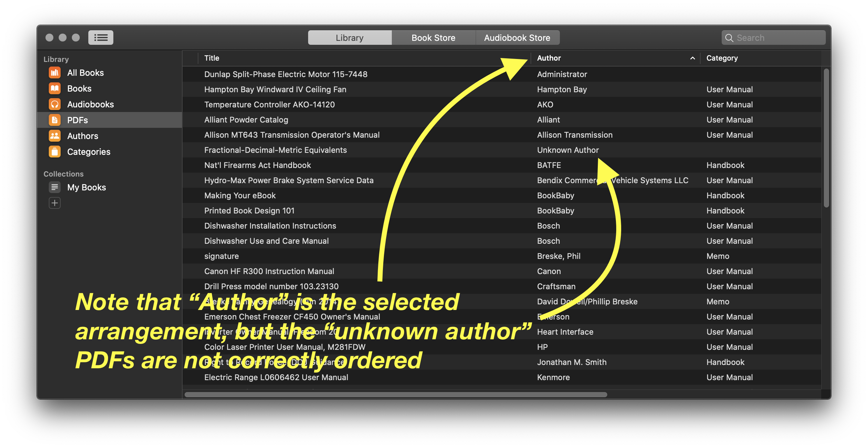Toggle the list view button in the toolbar

[x=101, y=38]
